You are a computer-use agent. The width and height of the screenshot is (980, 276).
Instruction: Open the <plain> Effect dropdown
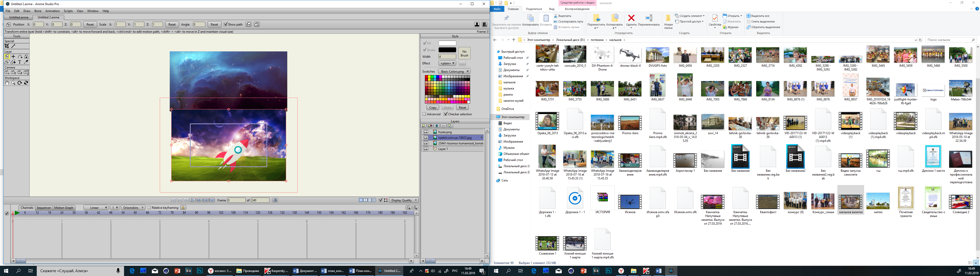(447, 63)
